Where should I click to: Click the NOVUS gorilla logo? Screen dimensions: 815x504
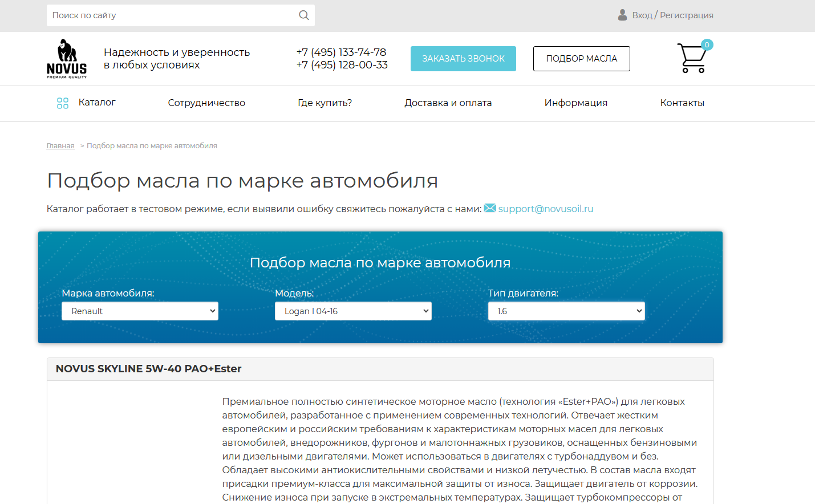[67, 58]
